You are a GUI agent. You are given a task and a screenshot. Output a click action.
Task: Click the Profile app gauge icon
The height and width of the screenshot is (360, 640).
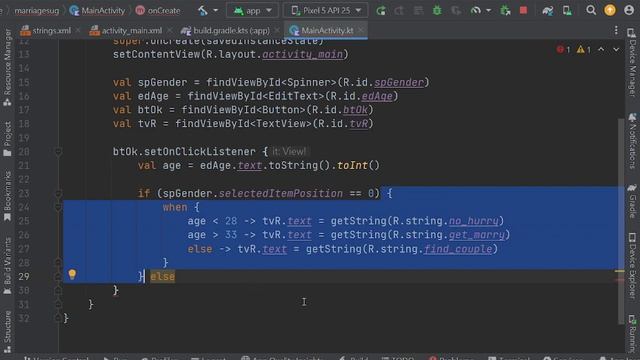(x=476, y=11)
